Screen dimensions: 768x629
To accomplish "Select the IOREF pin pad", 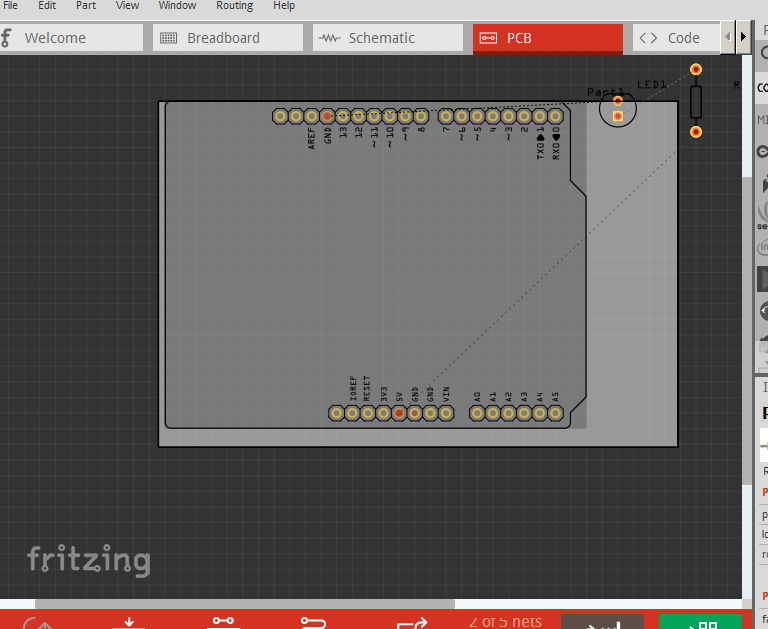I will (x=352, y=413).
